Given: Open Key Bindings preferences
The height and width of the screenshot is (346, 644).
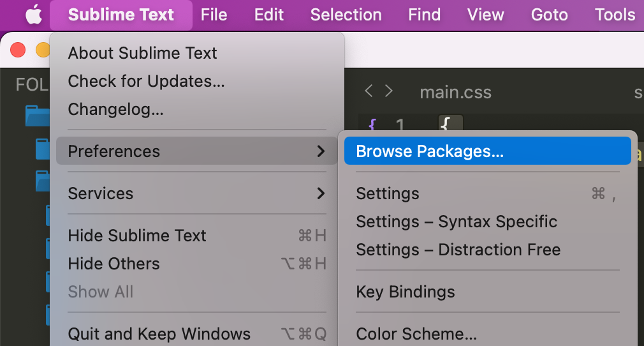Looking at the screenshot, I should coord(406,292).
